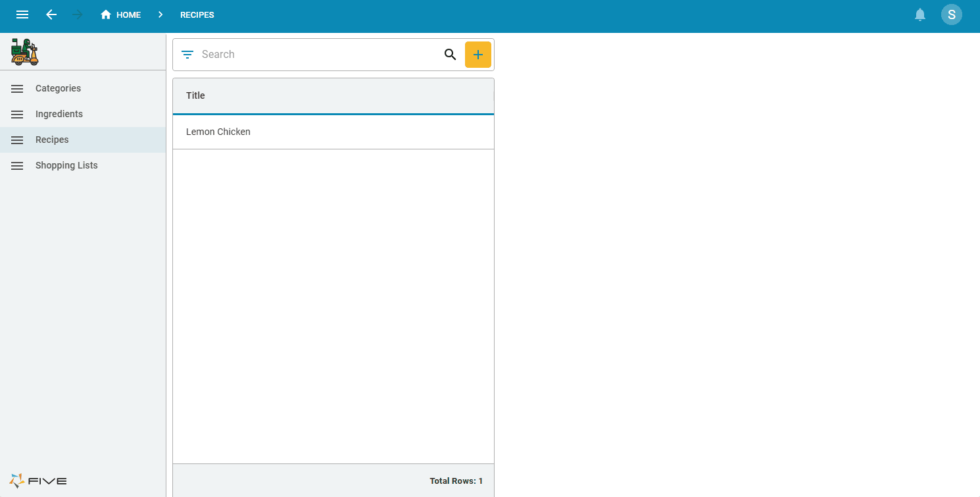
Task: Click the list icon next to Shopping Lists
Action: pyautogui.click(x=16, y=165)
